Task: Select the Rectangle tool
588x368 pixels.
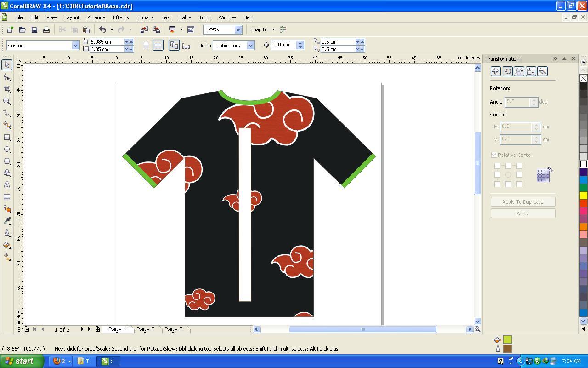Action: point(7,137)
